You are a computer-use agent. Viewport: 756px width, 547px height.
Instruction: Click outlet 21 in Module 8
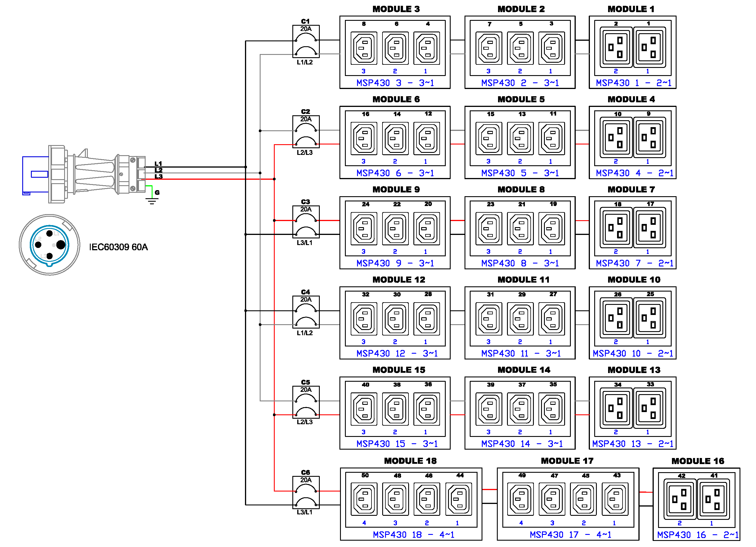(520, 229)
